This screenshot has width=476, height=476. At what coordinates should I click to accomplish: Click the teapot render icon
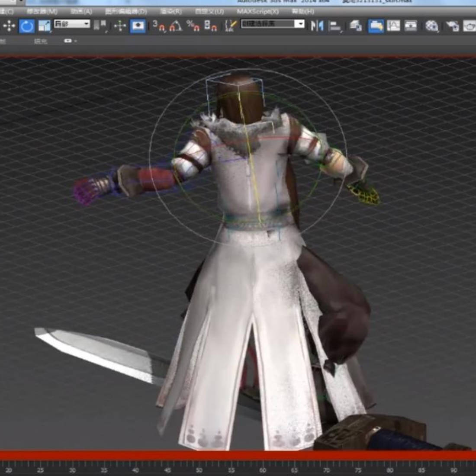(x=470, y=26)
